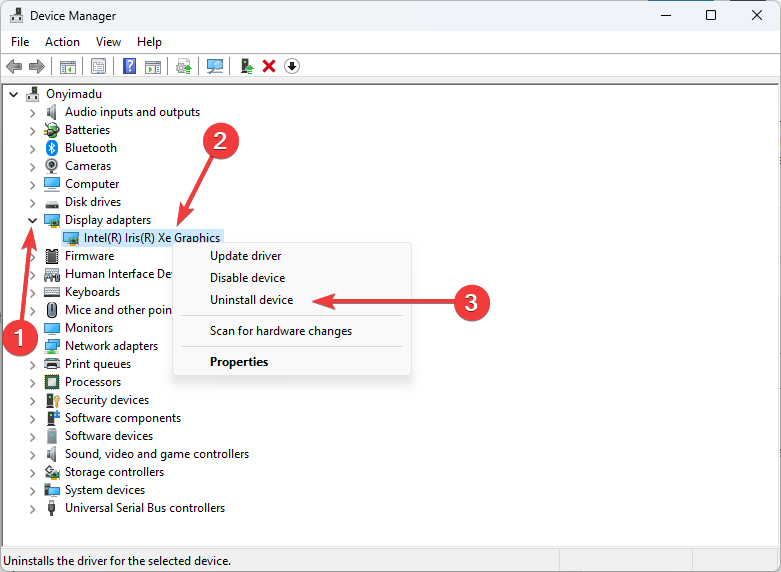Click the Forward arrow toolbar icon
This screenshot has width=781, height=572.
coord(37,66)
